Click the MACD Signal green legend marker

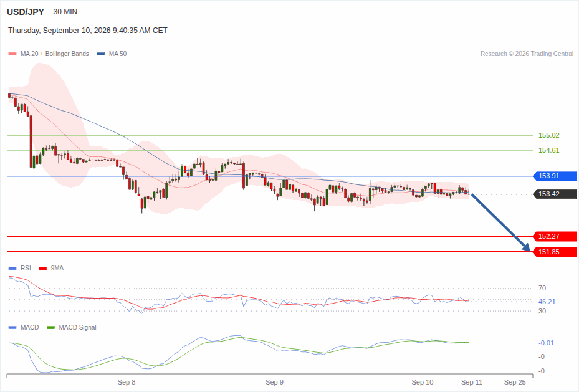(x=51, y=327)
